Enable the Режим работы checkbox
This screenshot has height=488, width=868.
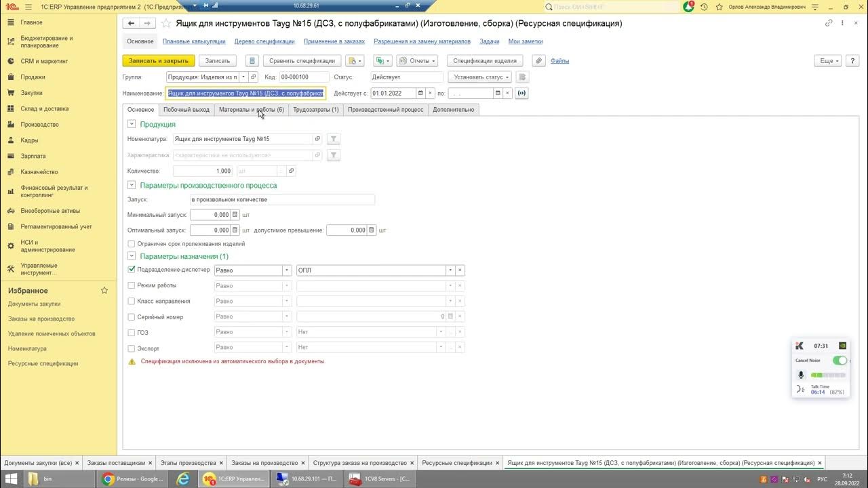click(x=132, y=285)
